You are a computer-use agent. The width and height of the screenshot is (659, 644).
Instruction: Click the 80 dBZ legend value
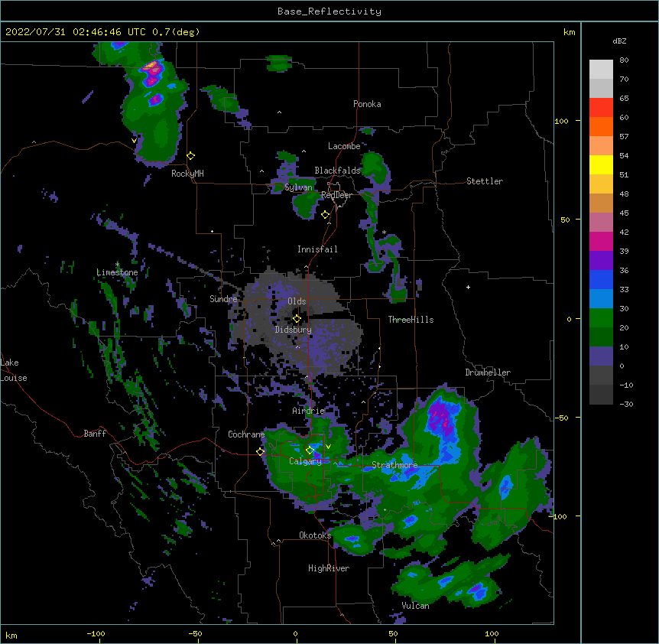pyautogui.click(x=624, y=60)
